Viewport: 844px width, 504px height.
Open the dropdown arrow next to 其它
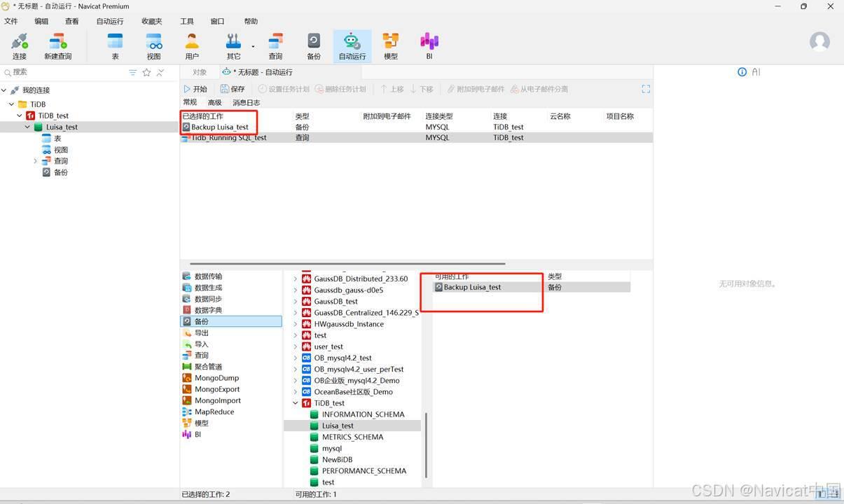[253, 47]
